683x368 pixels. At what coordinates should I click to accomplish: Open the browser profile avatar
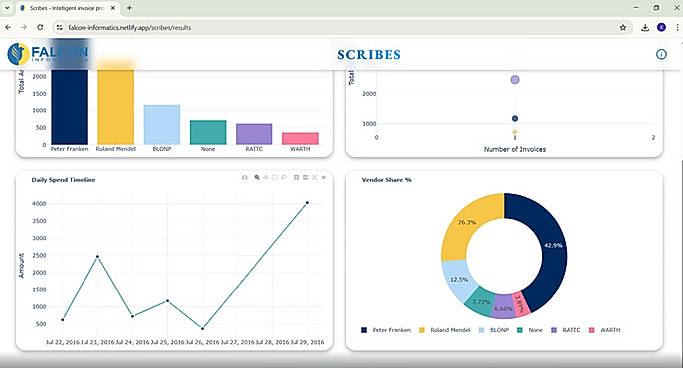click(x=661, y=27)
